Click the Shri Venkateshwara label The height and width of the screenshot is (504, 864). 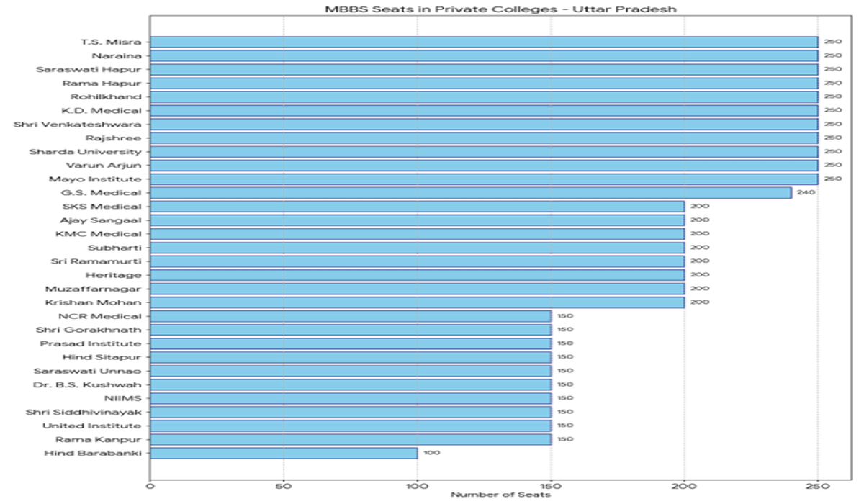[78, 125]
